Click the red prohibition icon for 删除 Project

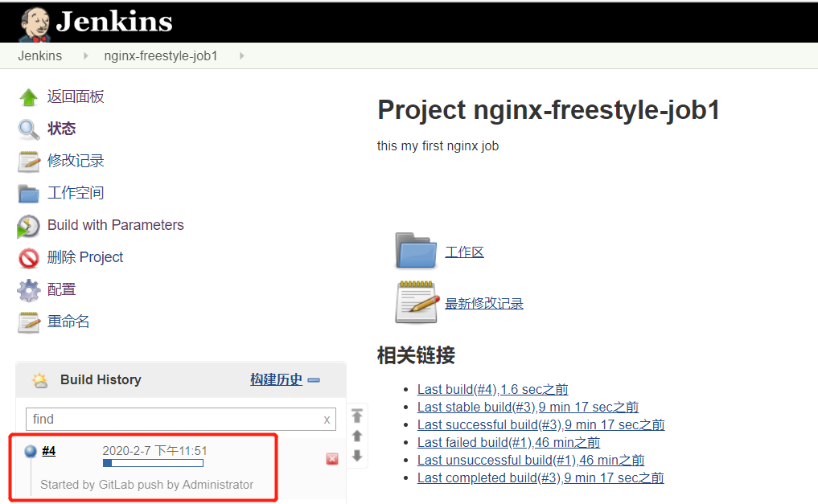tap(29, 258)
